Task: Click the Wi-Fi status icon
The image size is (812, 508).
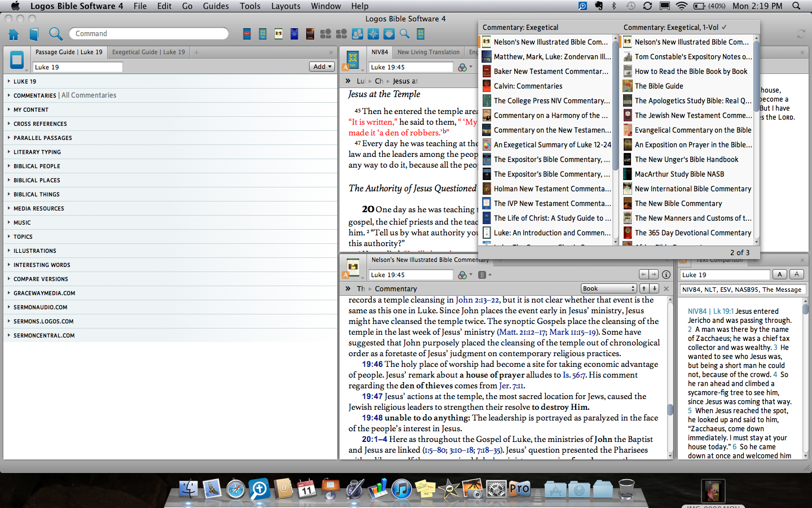Action: point(681,6)
